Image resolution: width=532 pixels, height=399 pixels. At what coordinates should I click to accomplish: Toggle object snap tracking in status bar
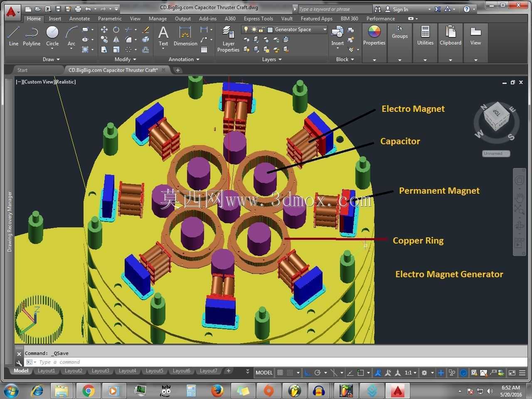tap(350, 372)
